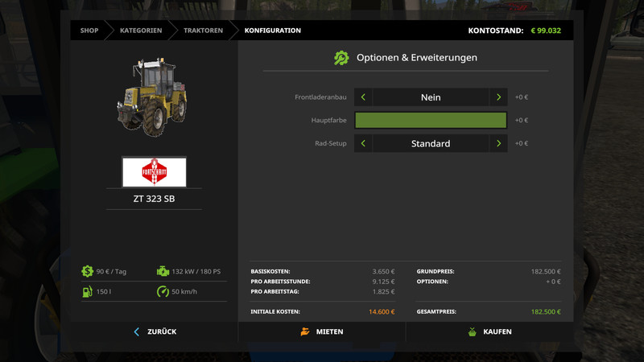Navigate to Traktoren breadcrumb
The height and width of the screenshot is (362, 644).
tap(203, 31)
